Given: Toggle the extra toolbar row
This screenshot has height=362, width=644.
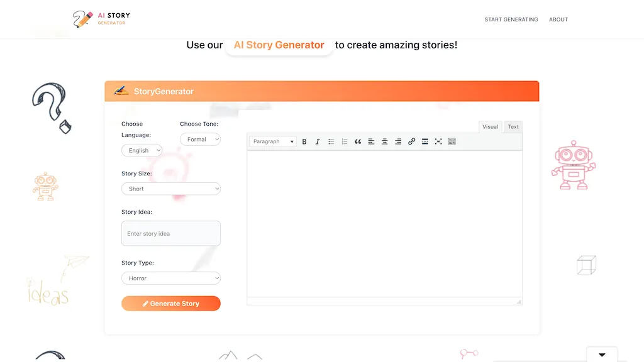Looking at the screenshot, I should [452, 141].
